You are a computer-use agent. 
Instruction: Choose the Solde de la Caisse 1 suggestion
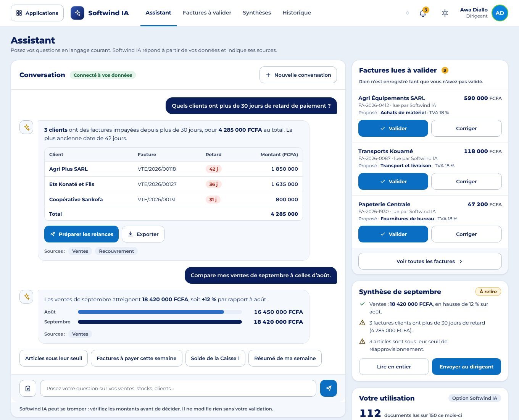coord(215,358)
